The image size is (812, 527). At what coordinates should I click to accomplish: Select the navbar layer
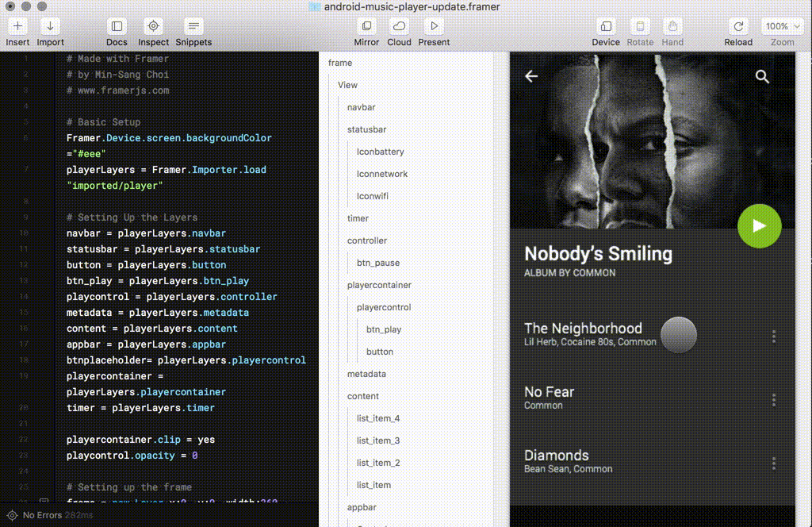(361, 107)
